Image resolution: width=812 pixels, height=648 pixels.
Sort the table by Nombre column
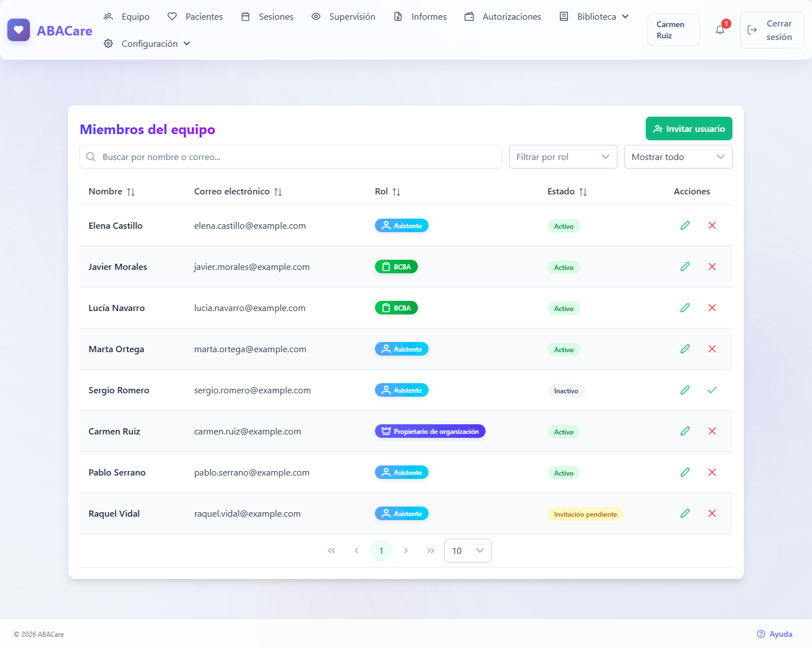coord(112,192)
